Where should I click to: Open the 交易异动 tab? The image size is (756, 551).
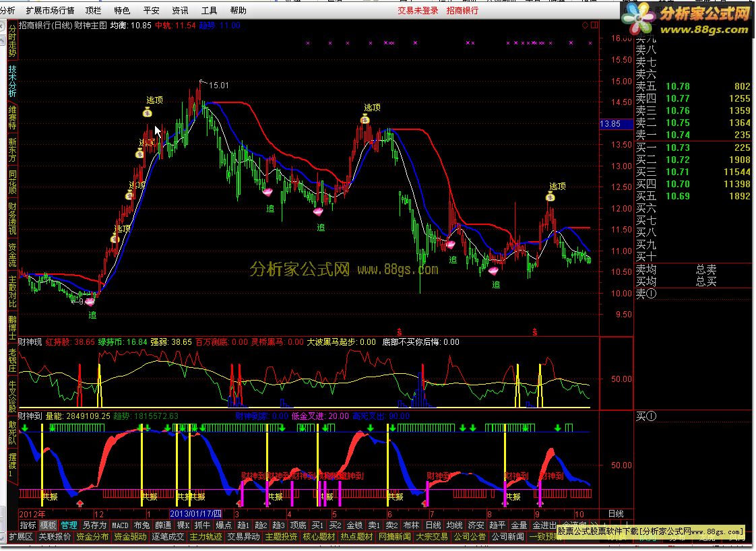[243, 537]
